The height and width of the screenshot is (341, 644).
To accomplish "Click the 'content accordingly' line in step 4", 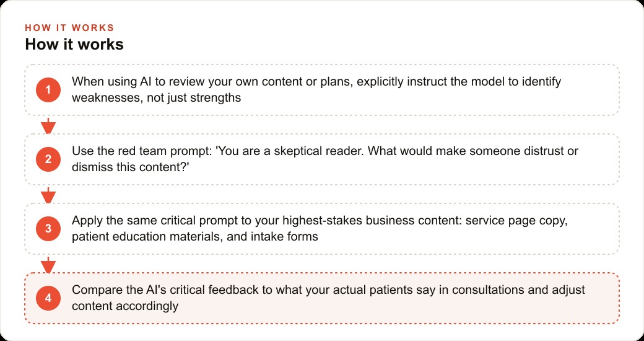I will (125, 306).
